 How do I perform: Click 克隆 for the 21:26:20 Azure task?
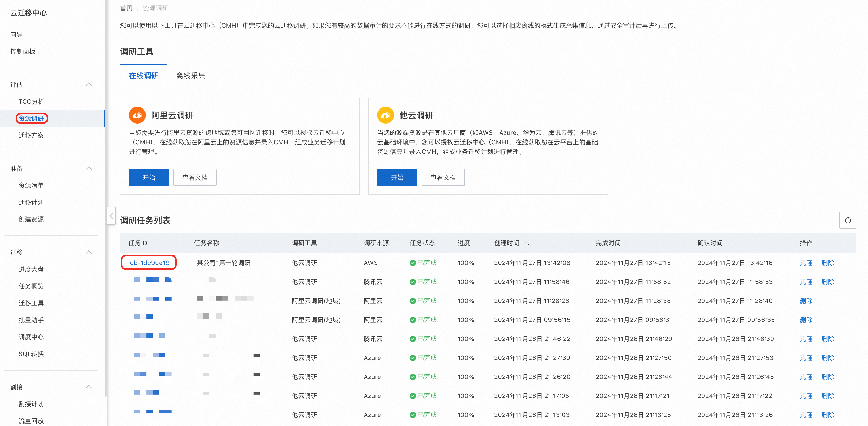point(806,376)
